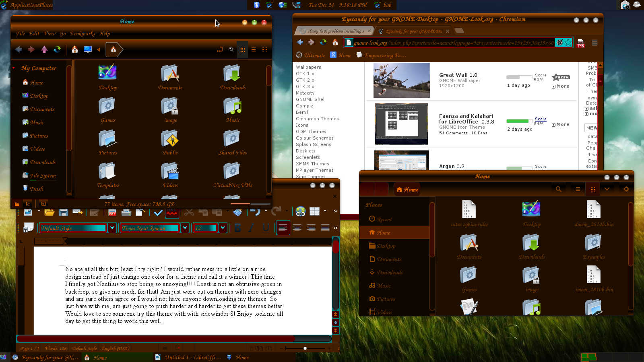Toggle Bold in LibreOffice formatting bar
The image size is (644, 362).
tap(237, 228)
